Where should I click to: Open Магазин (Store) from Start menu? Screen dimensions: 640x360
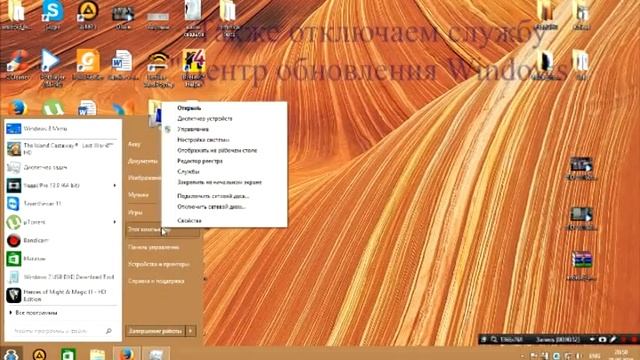pos(62,259)
